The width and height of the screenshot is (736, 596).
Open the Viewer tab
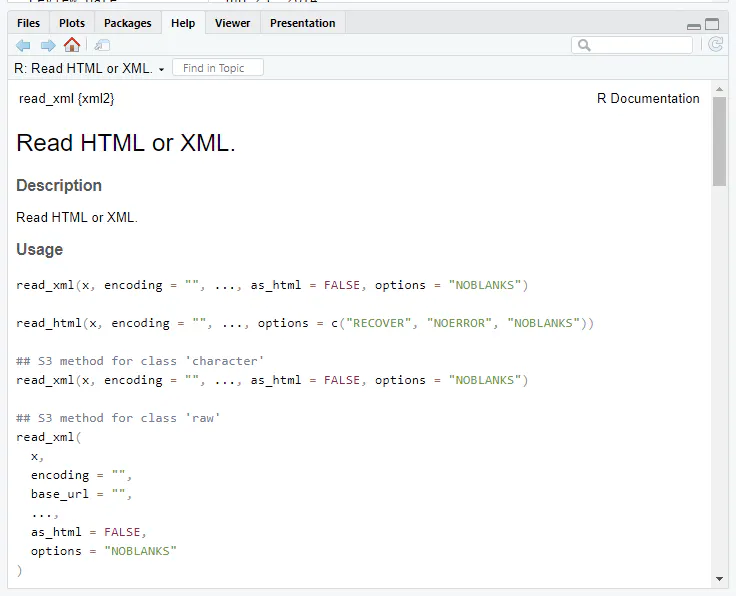232,23
